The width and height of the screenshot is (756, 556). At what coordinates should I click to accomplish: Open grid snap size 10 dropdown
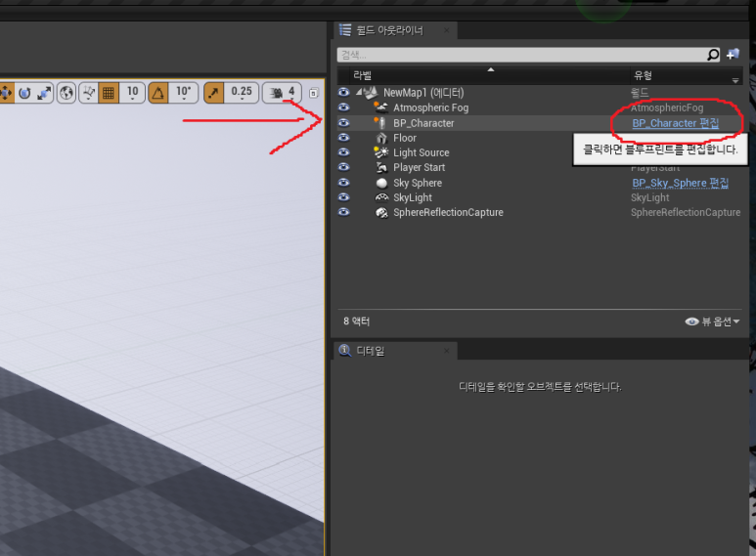(132, 93)
